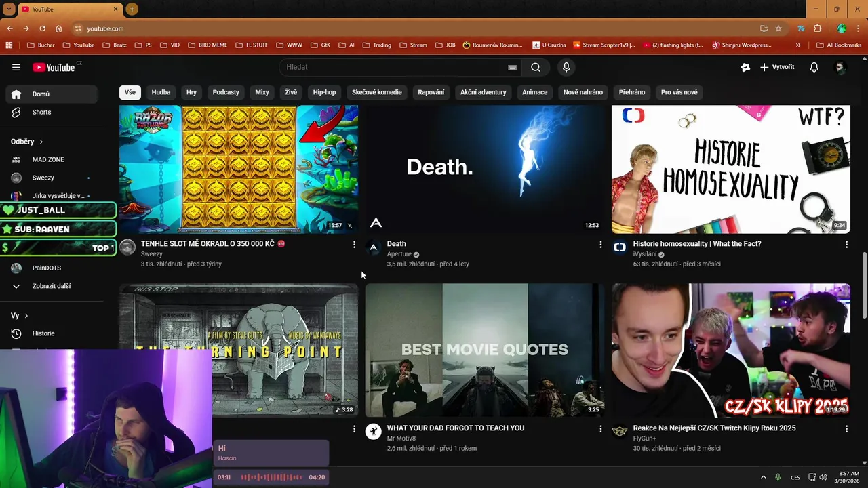Click the browser reload button
This screenshot has height=488, width=868.
pyautogui.click(x=42, y=28)
